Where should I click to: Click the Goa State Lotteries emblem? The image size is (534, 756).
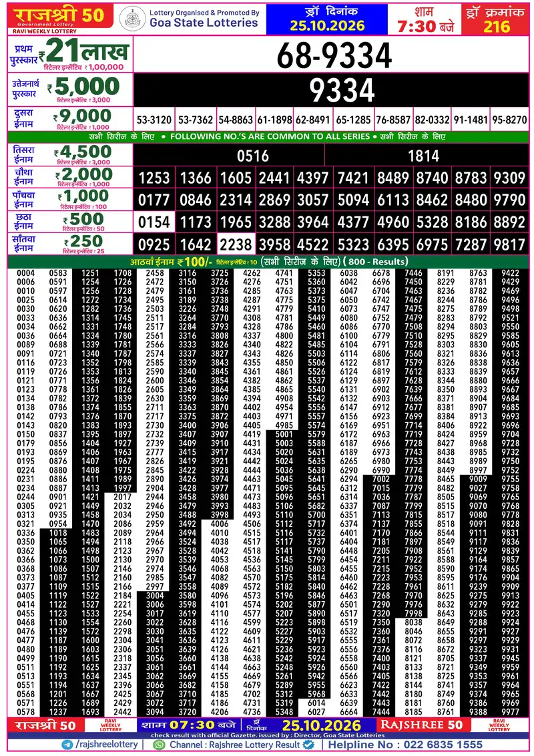(132, 19)
